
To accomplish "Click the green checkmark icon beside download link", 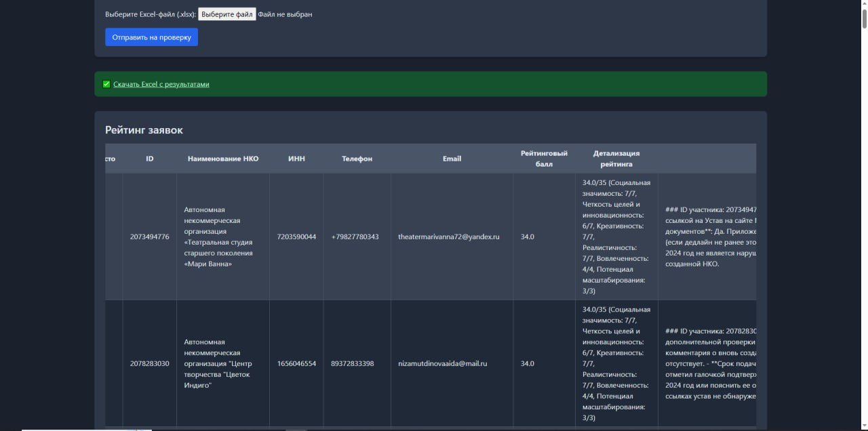I will click(106, 84).
